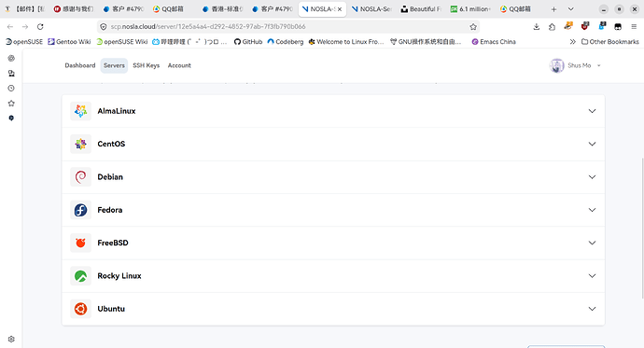
Task: Click the Rocky Linux logo icon
Action: click(x=80, y=276)
